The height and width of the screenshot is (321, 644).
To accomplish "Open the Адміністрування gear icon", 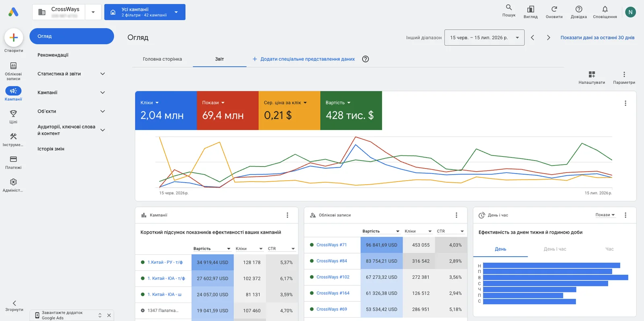I will (13, 182).
